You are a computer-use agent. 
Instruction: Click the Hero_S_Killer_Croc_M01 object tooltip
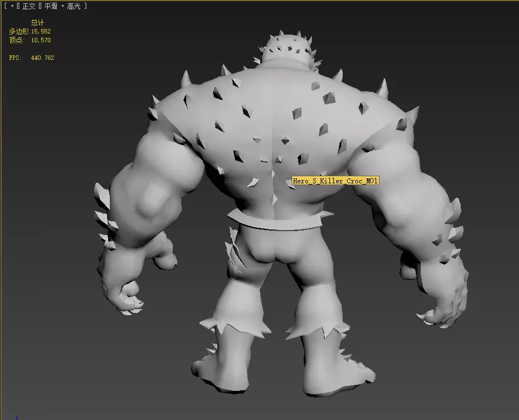[336, 181]
